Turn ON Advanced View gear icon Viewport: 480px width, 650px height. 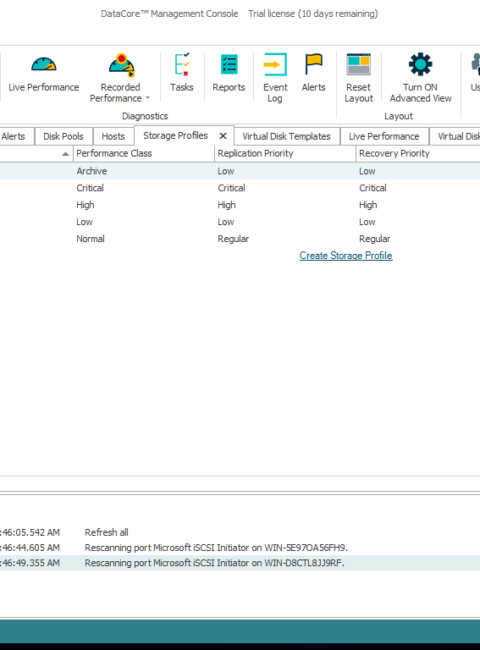coord(420,64)
